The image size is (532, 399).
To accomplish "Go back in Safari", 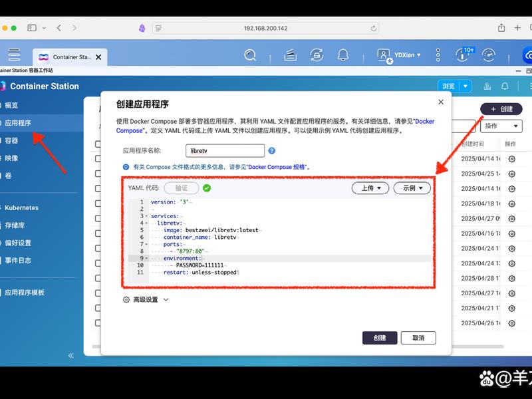I will pyautogui.click(x=59, y=28).
